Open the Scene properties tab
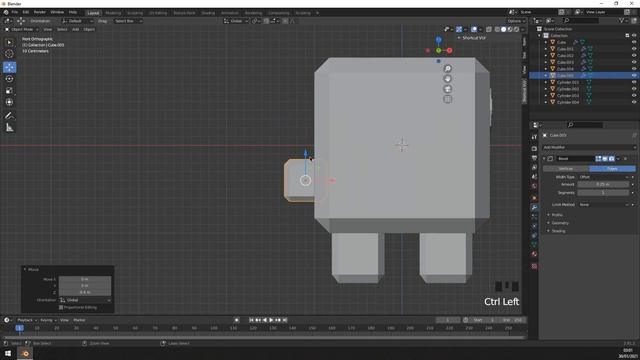The width and height of the screenshot is (640, 360). click(534, 177)
